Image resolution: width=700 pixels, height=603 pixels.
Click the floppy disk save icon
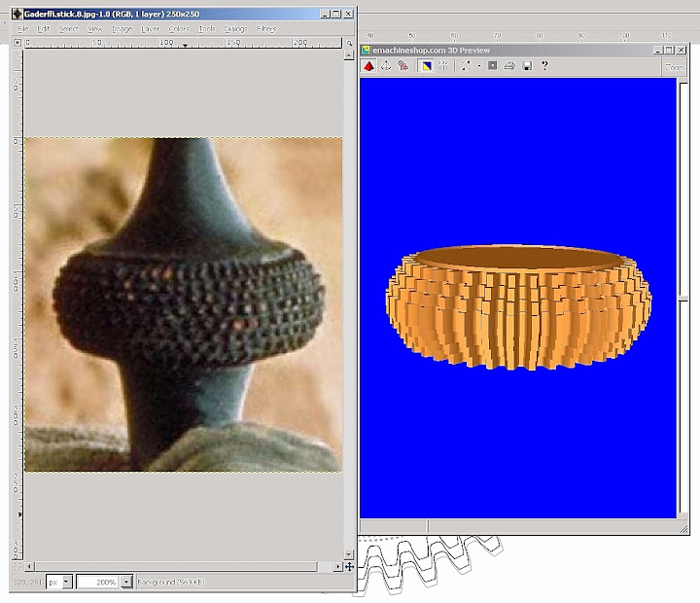click(x=527, y=66)
